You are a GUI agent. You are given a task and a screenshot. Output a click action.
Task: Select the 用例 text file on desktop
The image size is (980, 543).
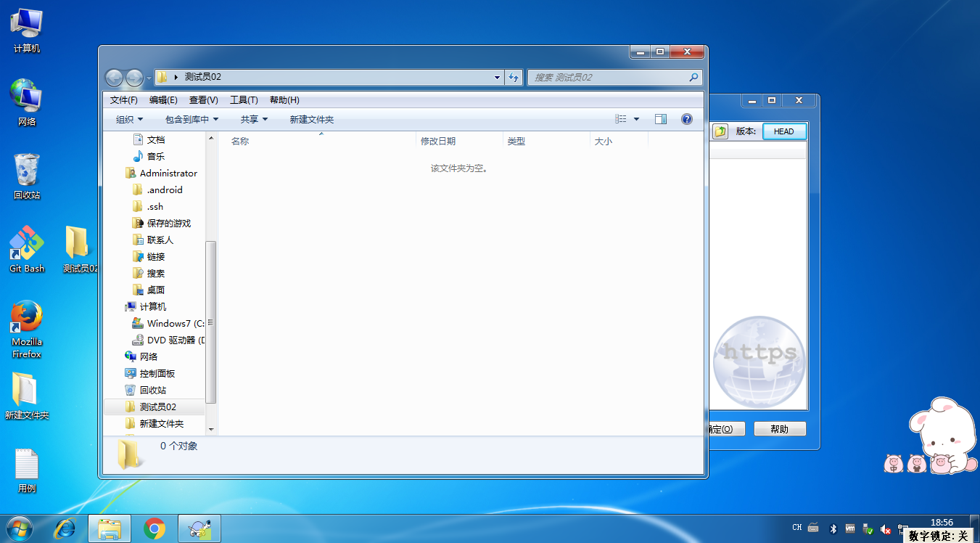point(27,470)
